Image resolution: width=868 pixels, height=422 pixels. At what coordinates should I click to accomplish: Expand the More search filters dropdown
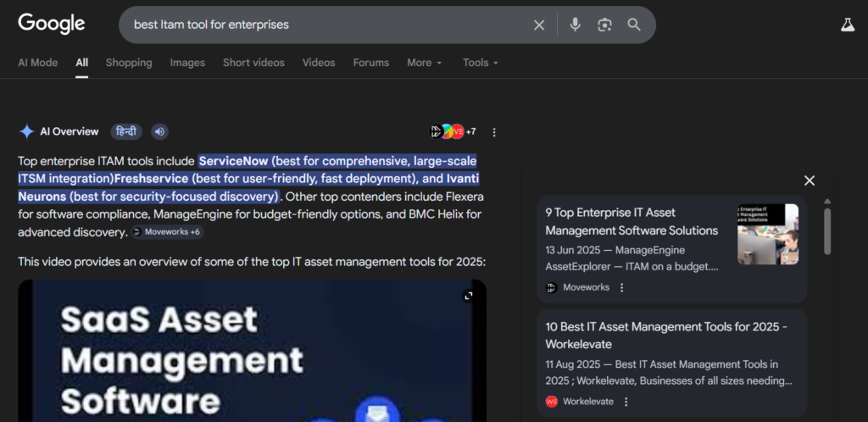425,63
